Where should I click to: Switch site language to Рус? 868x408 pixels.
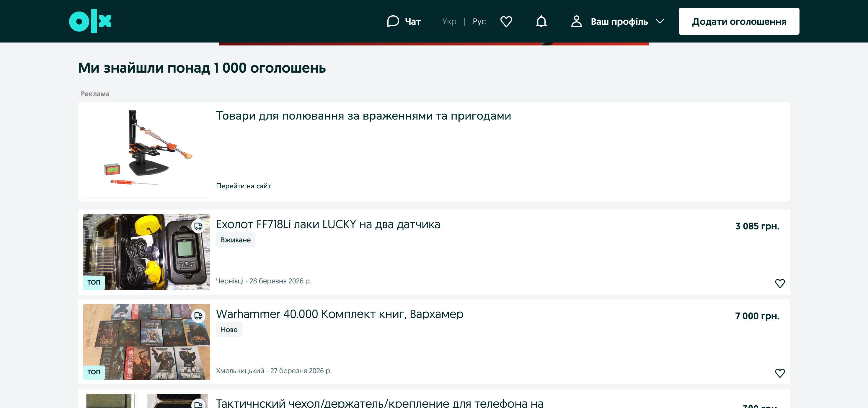tap(479, 21)
